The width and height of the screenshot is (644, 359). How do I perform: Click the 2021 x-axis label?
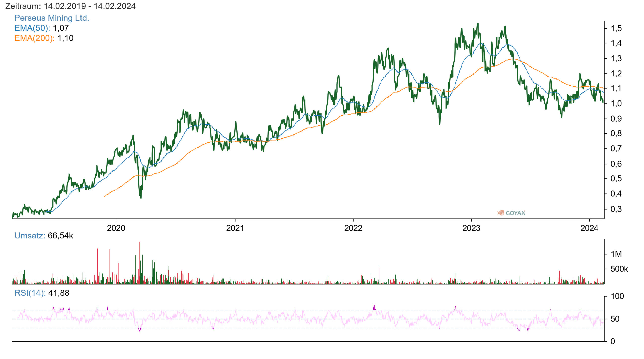click(x=235, y=228)
